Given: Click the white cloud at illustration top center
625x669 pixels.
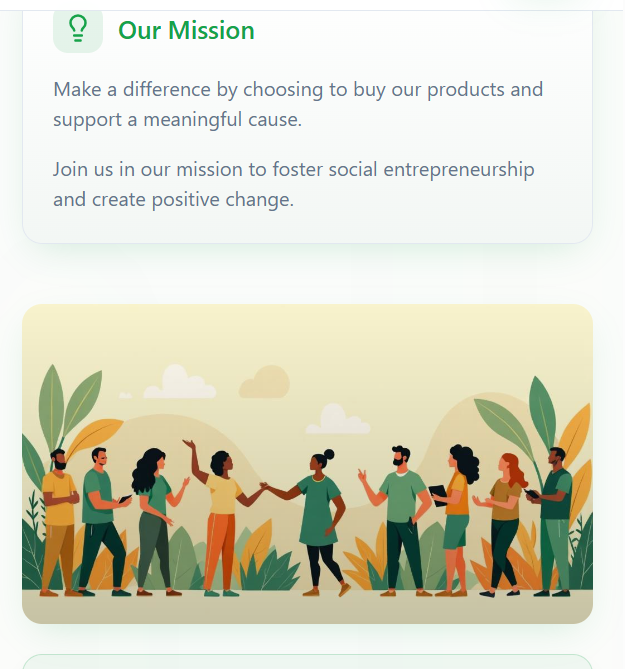Looking at the screenshot, I should click(x=178, y=382).
